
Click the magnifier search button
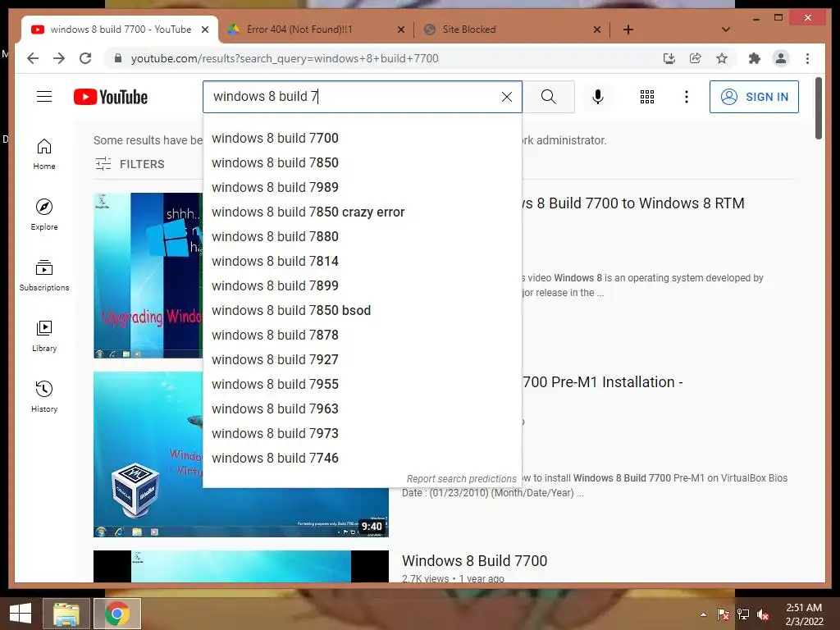tap(549, 97)
